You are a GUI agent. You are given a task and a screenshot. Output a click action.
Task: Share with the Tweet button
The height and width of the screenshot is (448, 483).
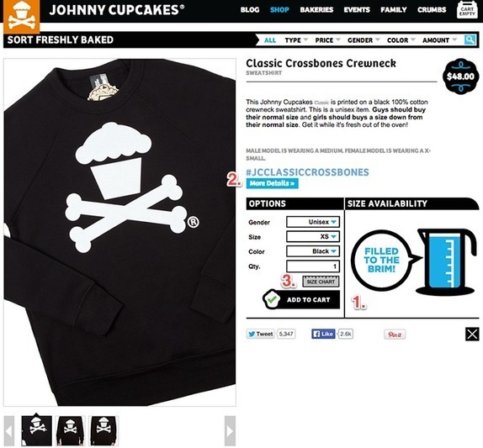[x=260, y=334]
